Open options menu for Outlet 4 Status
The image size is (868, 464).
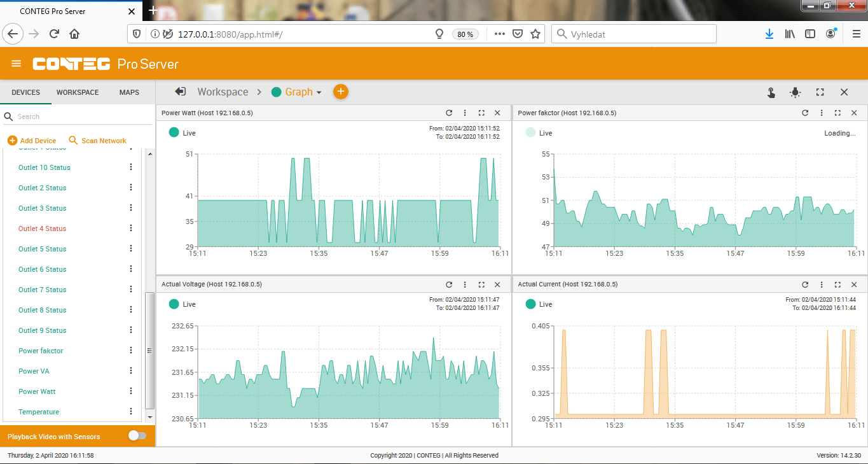(x=131, y=228)
